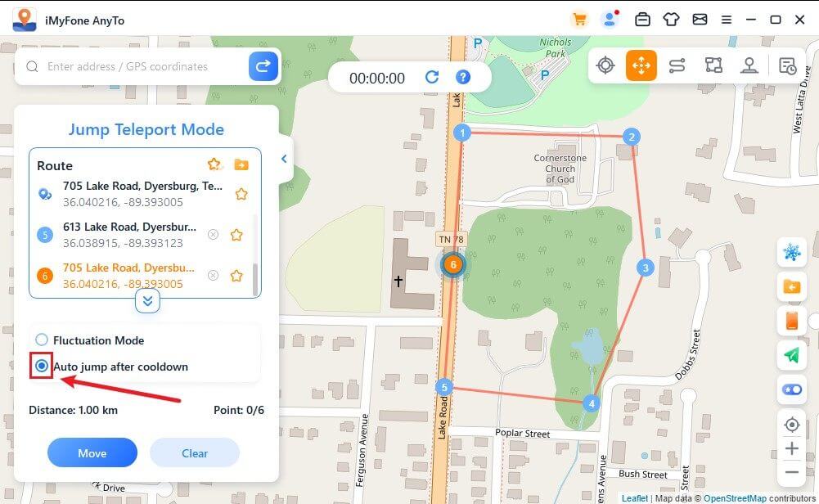819x504 pixels.
Task: Click map waypoint marker 4
Action: click(592, 403)
